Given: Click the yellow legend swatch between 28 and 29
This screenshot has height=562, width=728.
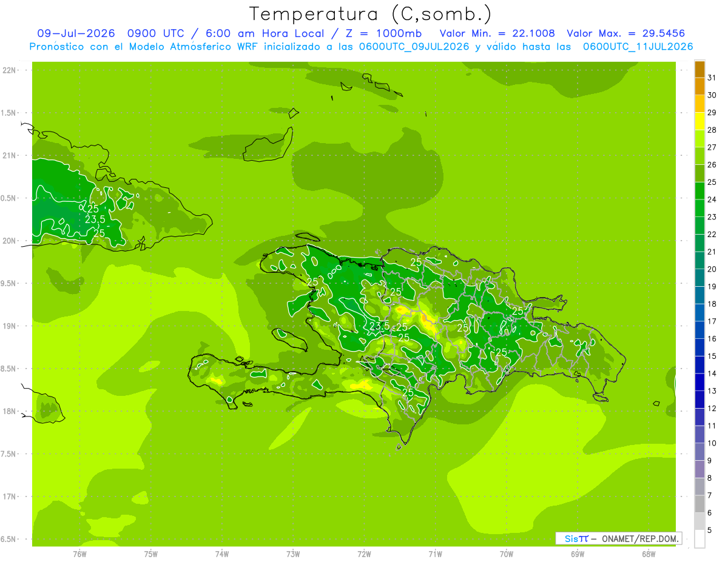Looking at the screenshot, I should (699, 121).
